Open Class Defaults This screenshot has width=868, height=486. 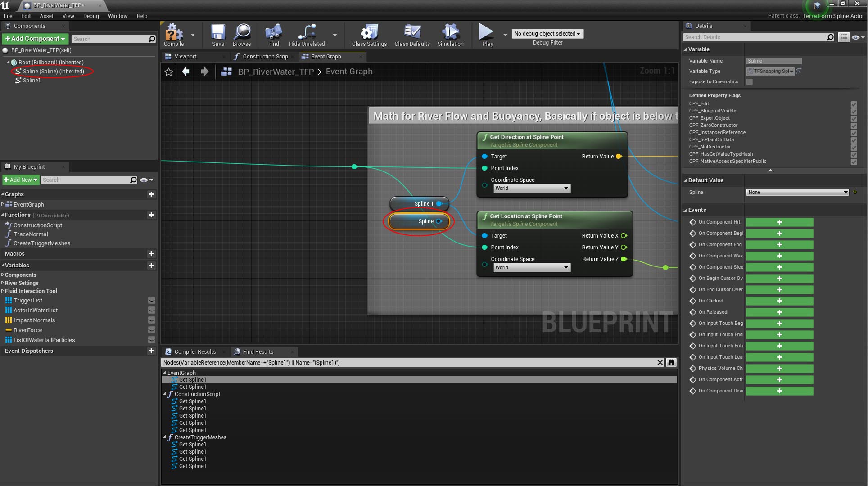(x=412, y=35)
